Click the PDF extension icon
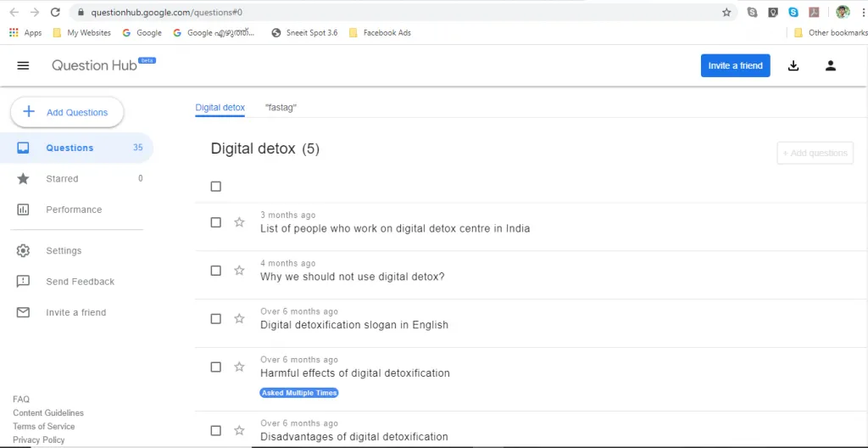 pos(814,12)
